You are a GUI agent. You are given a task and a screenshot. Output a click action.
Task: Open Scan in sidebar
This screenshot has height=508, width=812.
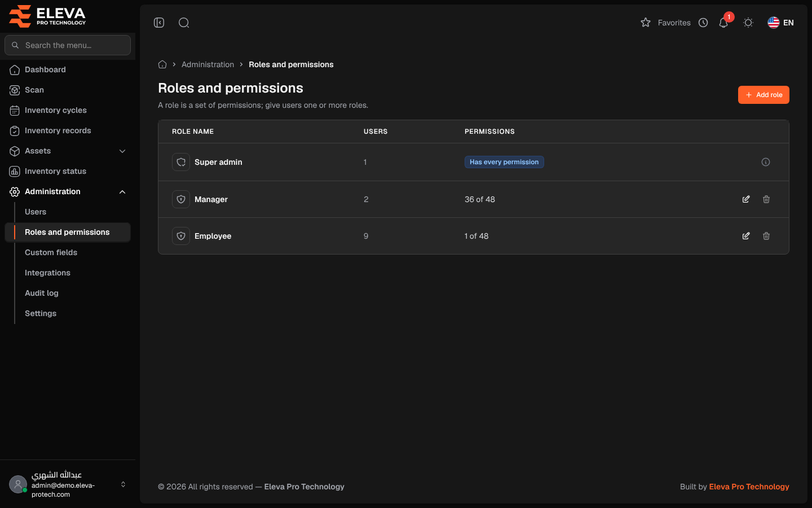coord(68,90)
